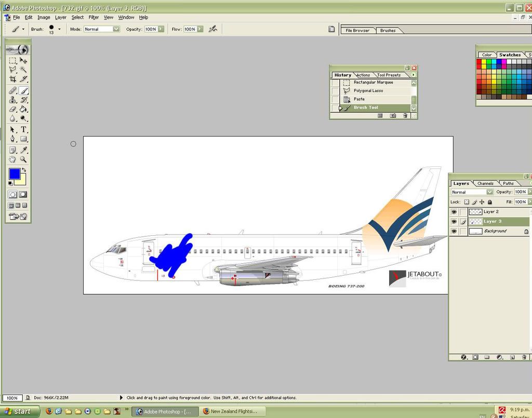Open the brush Mode dropdown
Viewport: 532px width, 418px height.
102,29
